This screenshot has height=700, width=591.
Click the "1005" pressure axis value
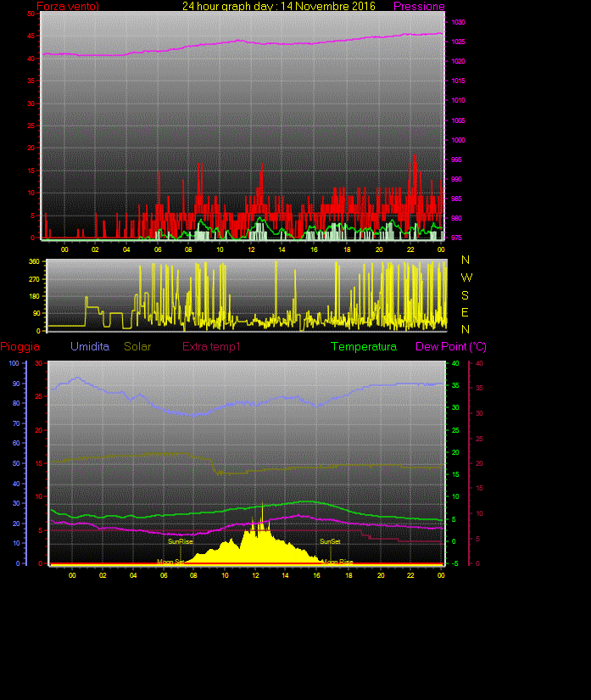click(x=458, y=120)
